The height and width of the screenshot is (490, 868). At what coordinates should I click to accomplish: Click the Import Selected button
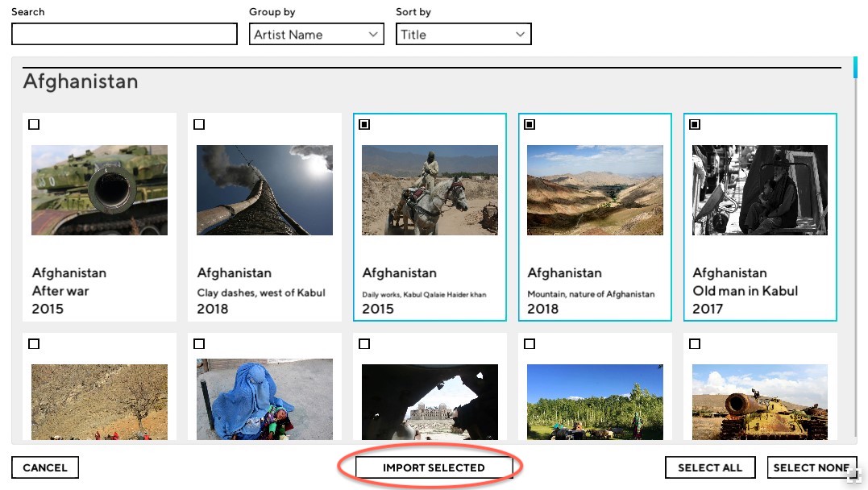coord(434,467)
